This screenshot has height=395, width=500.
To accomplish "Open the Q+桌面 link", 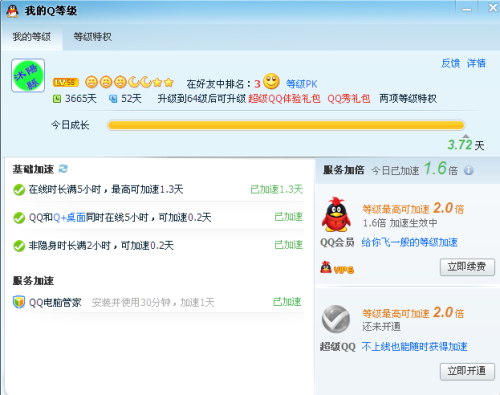I will 69,218.
